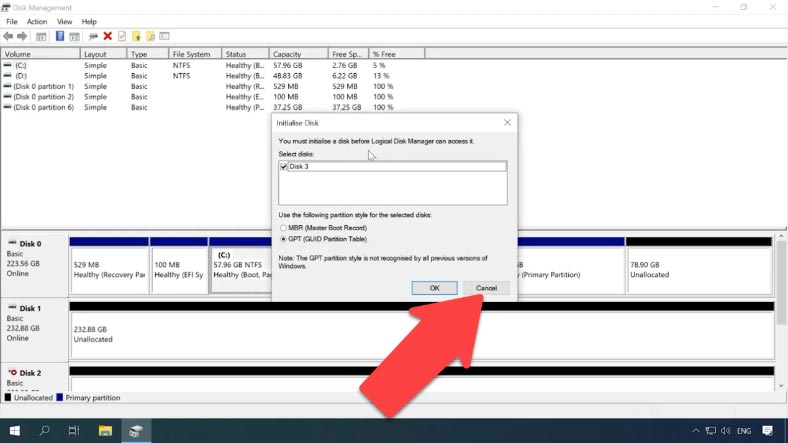Click the yellow folder with green arrow icon

tap(136, 36)
